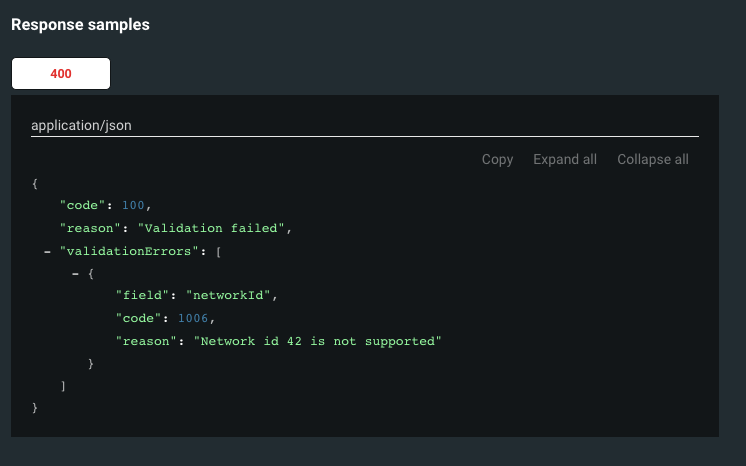
Task: Click the "networkId" string value
Action: pos(231,296)
